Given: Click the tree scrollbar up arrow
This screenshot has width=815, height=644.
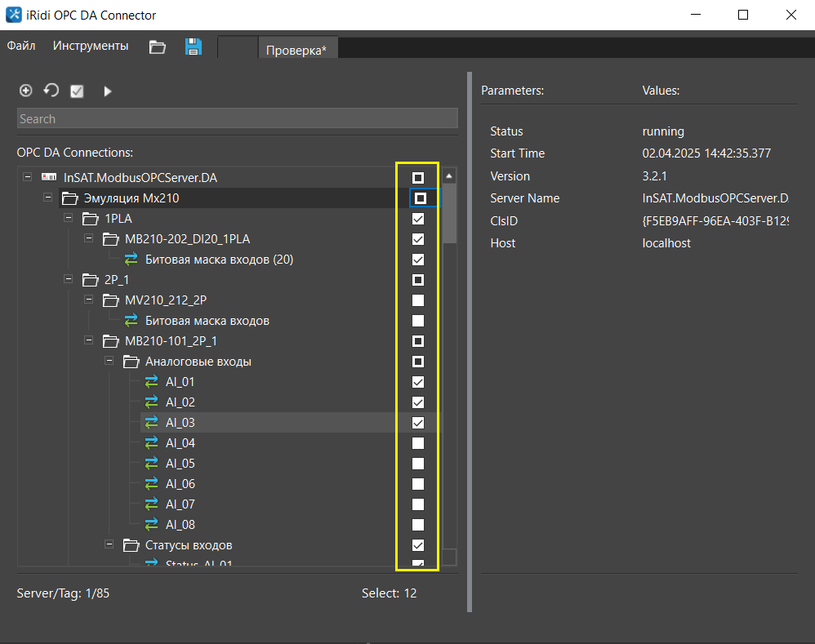Looking at the screenshot, I should pos(449,175).
